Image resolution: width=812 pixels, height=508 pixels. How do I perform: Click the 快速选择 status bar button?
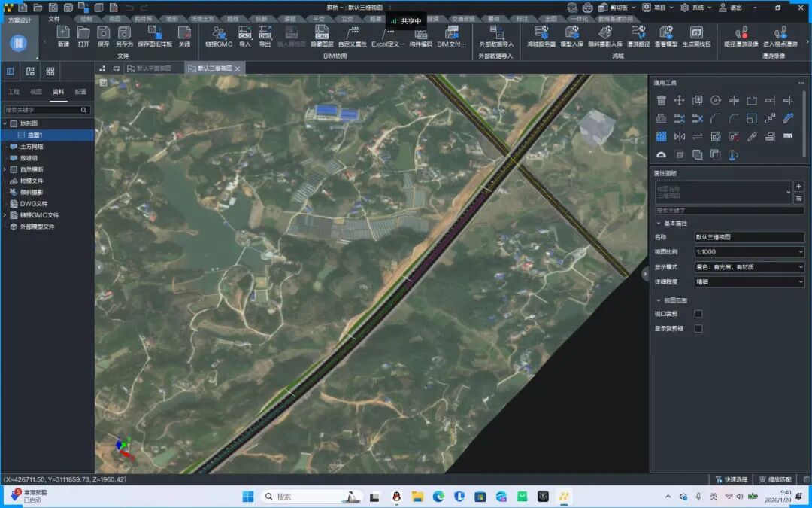[x=732, y=479]
